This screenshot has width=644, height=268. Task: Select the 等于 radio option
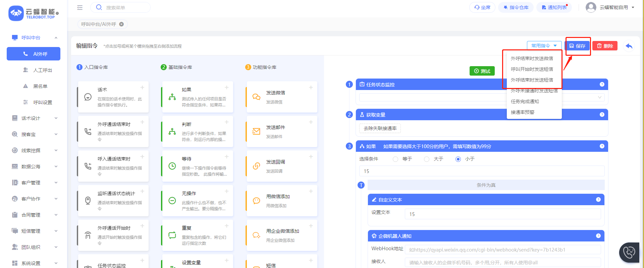(x=395, y=159)
